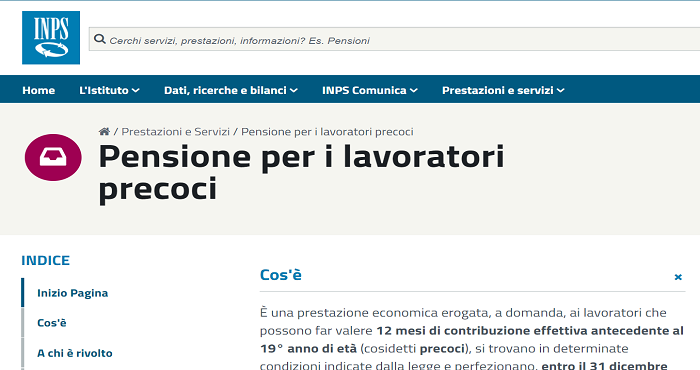This screenshot has height=370, width=700.
Task: Click the chevron beside Prestazioni e servizi
Action: [x=561, y=91]
